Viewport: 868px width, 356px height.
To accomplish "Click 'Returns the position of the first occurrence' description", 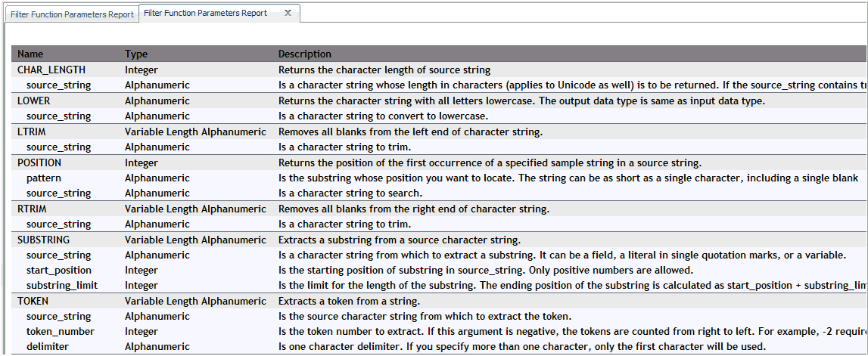I will tap(490, 163).
